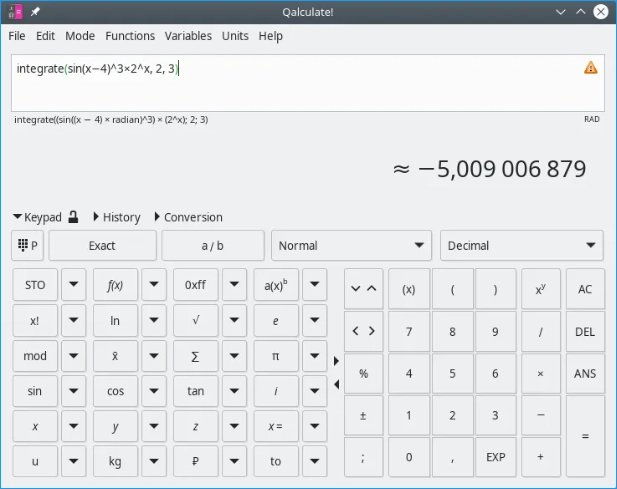Viewport: 617px width, 489px height.
Task: Click the AC clear button
Action: click(x=585, y=289)
